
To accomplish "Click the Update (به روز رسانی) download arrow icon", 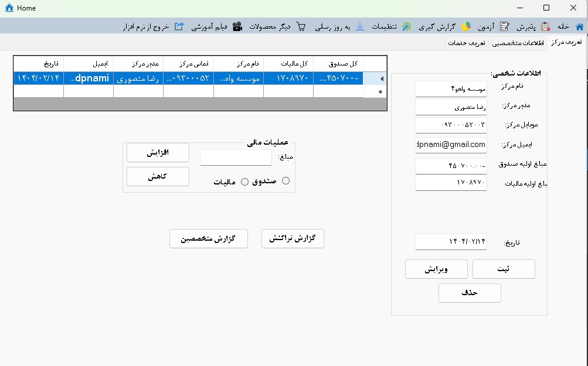I will [x=360, y=26].
